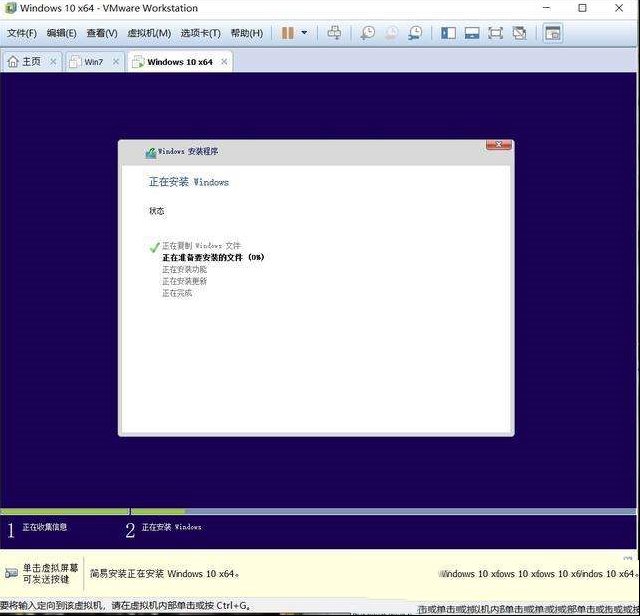Click the setup progress bar

tap(318, 511)
